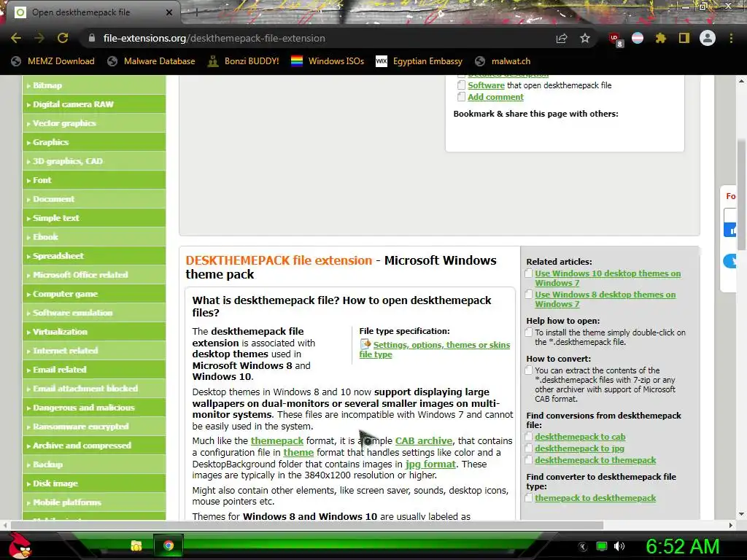
Task: Open the Vector graphics category
Action: click(x=94, y=123)
